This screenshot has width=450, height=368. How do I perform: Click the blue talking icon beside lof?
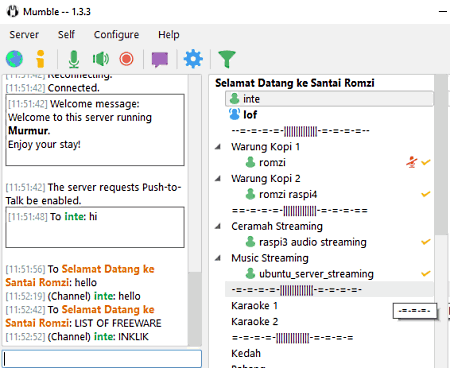point(234,114)
